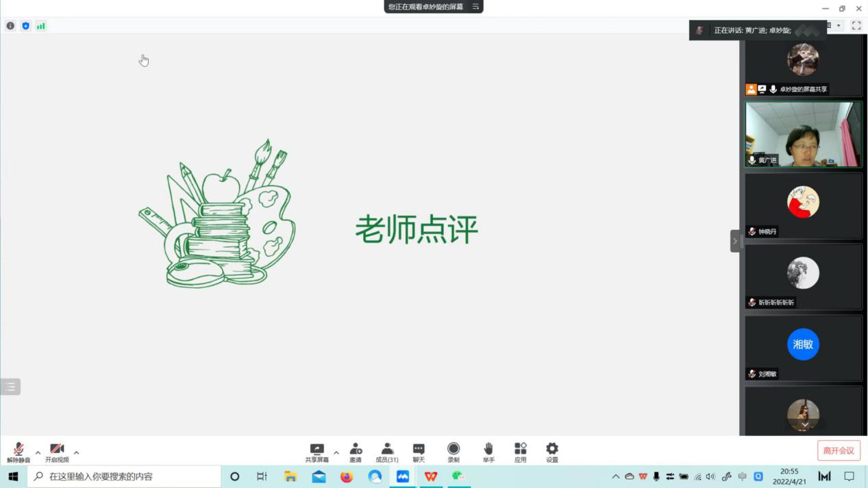Open the 聊天 chat panel

(x=419, y=451)
